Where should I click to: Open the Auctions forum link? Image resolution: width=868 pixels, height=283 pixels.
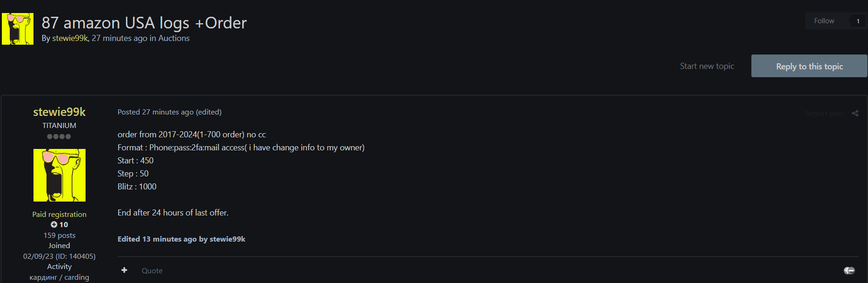pos(174,38)
